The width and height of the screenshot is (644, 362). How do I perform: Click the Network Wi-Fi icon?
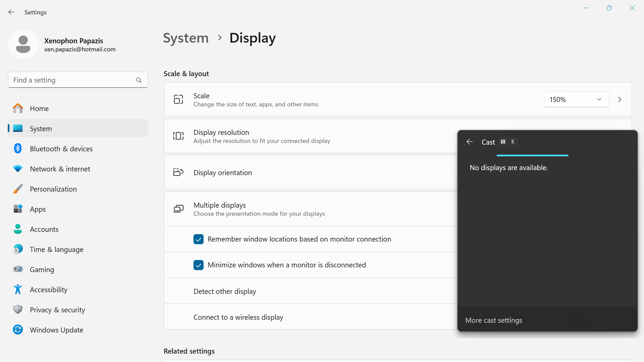coord(18,169)
